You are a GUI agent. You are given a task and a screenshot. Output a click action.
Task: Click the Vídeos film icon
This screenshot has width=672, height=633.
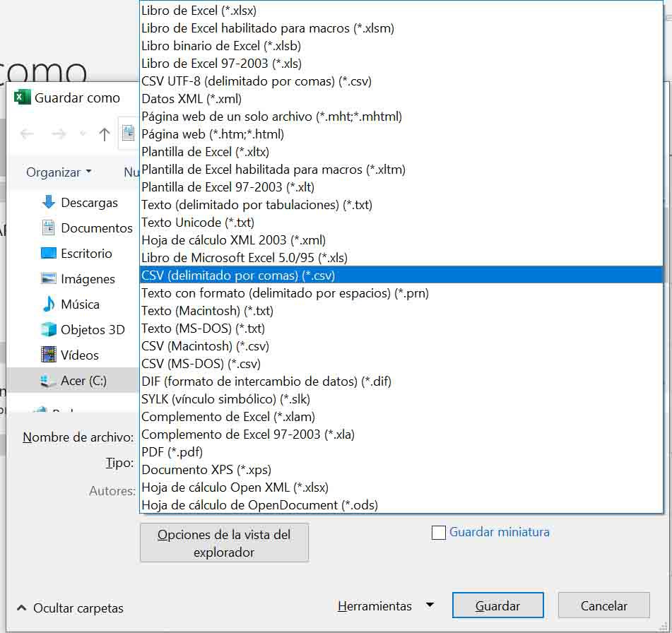coord(49,355)
